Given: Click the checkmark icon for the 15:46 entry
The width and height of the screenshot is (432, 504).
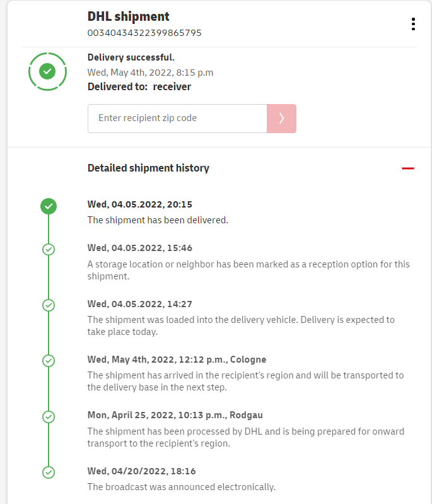Looking at the screenshot, I should click(49, 249).
